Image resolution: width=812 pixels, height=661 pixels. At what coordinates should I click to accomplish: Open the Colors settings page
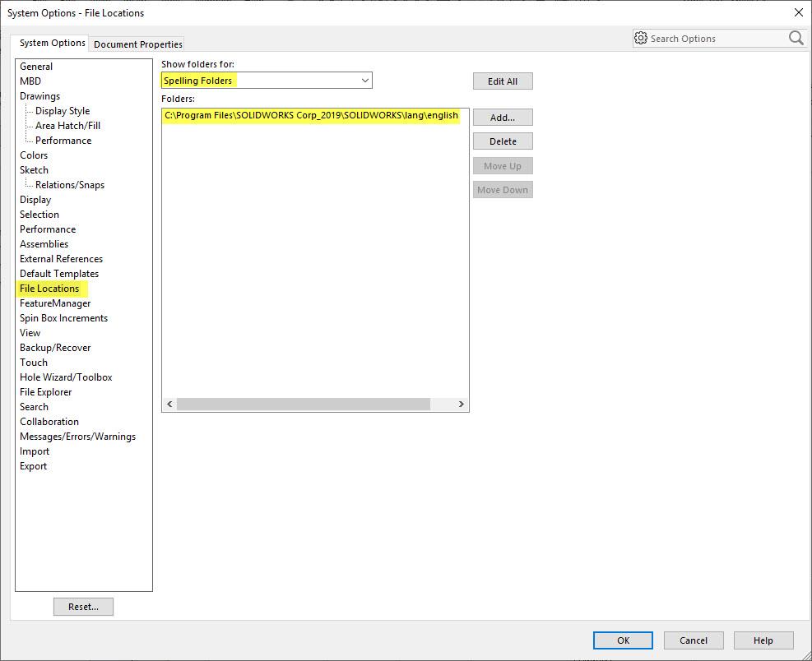[34, 155]
